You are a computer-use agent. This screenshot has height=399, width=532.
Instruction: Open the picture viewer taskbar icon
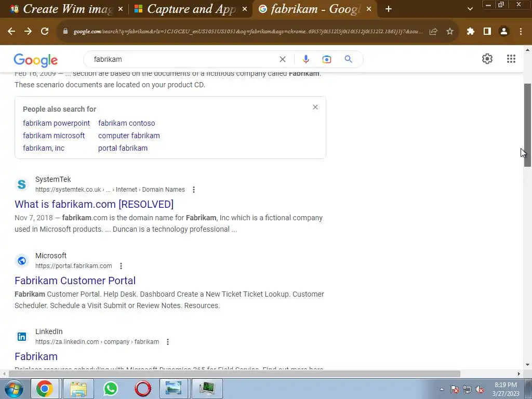pos(174,389)
